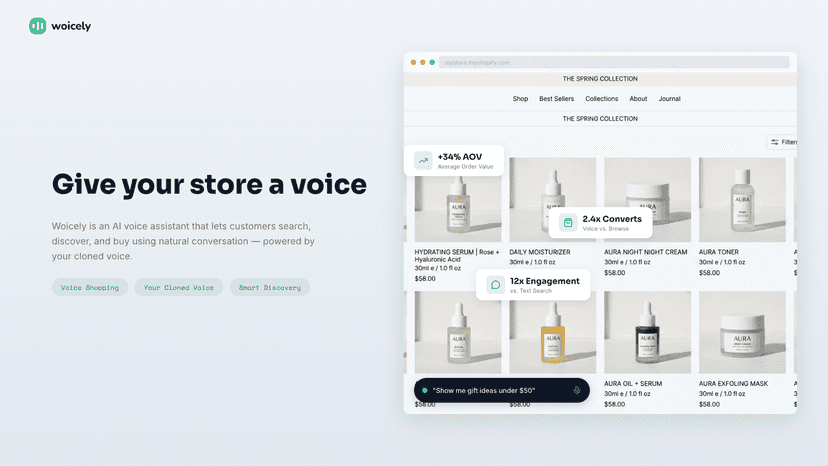Open the Aura Toner product image
828x466 pixels.
[742, 200]
